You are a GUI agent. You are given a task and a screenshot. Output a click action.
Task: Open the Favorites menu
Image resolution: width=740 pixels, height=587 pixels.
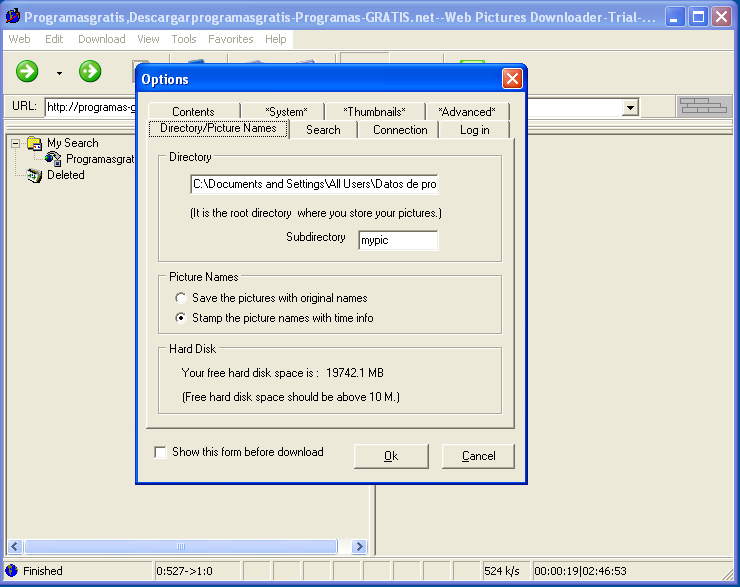[x=231, y=39]
